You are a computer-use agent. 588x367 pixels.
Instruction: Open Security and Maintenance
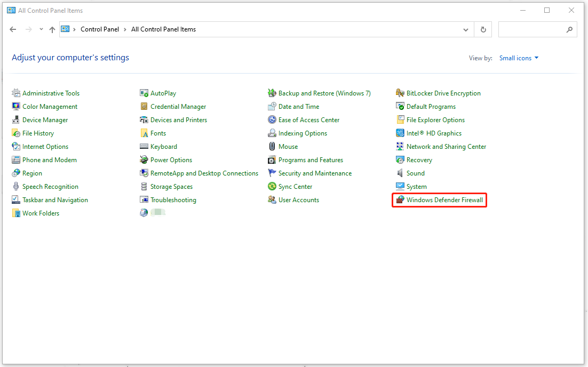[x=315, y=173]
